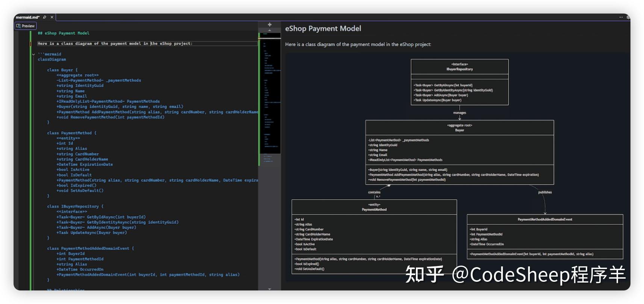Click the 'publishes' relationship label
This screenshot has width=644, height=304.
click(x=545, y=192)
